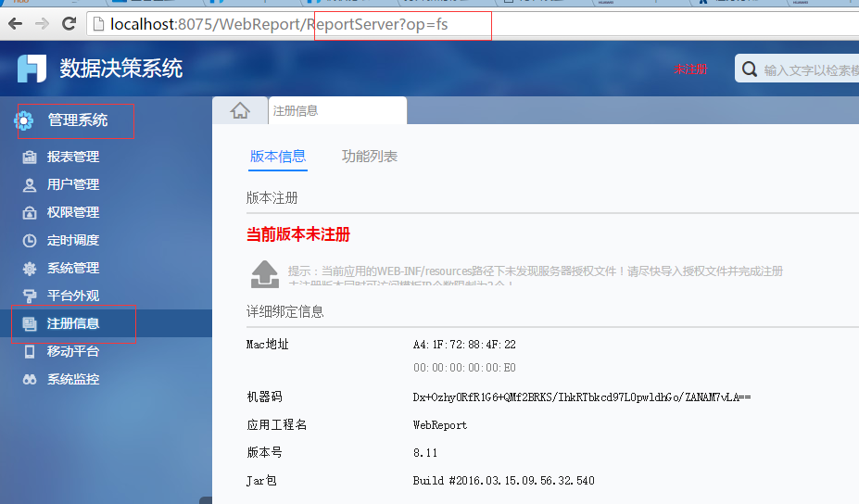Open 移动平台 via its phone icon
Viewport: 859px width, 504px height.
(x=30, y=352)
